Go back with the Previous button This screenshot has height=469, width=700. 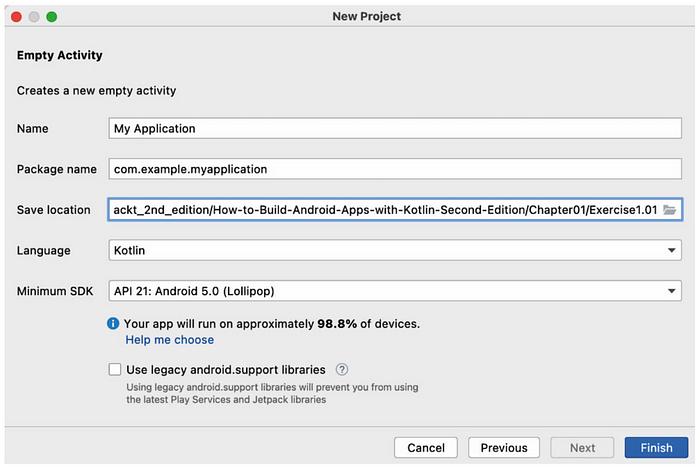(504, 448)
